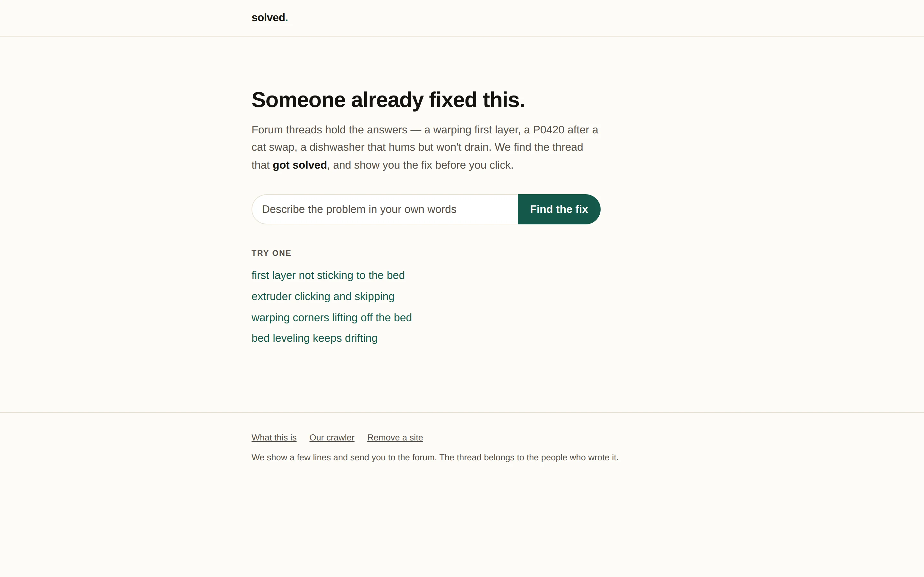924x577 pixels.
Task: Choose 'warping corners lifting off the bed'
Action: tap(331, 317)
